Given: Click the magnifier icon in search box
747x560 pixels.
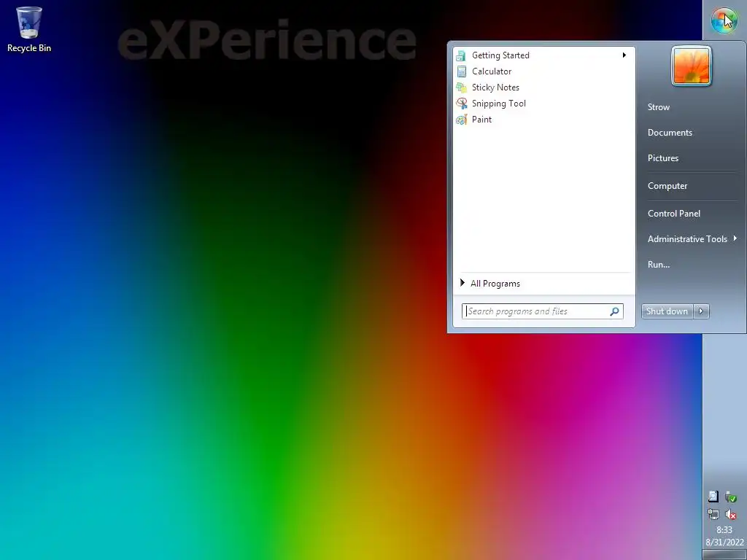Looking at the screenshot, I should coord(614,311).
